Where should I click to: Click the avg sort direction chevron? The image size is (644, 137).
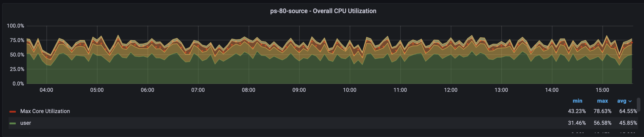click(x=630, y=101)
